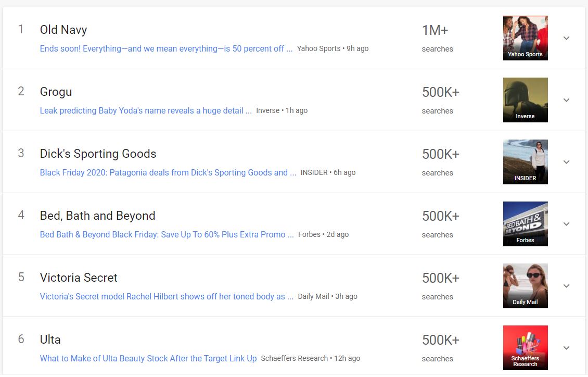588x377 pixels.
Task: Click 'Yahoo Sports • 9h ago' source text
Action: pos(333,48)
